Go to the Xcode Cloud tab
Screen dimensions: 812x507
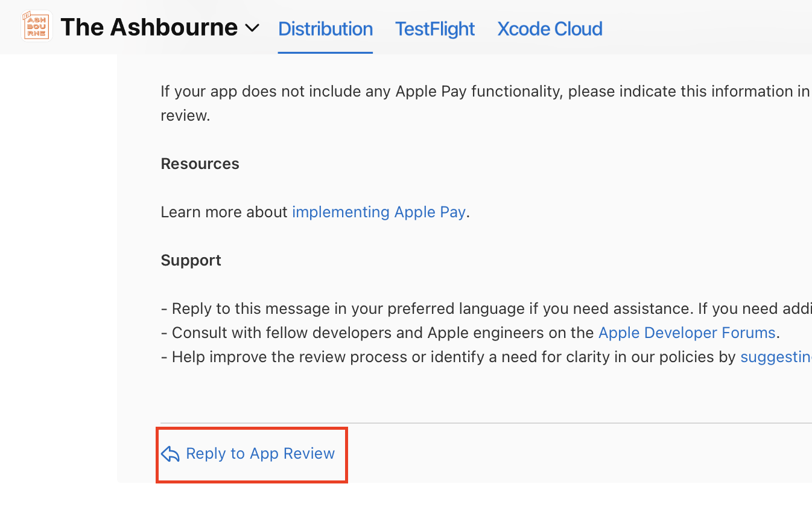pyautogui.click(x=550, y=29)
